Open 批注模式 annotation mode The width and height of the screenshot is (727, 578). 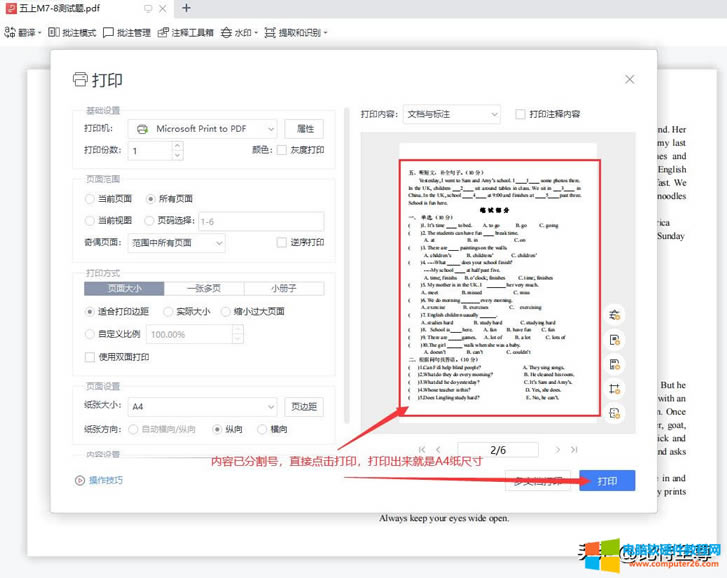(x=72, y=32)
